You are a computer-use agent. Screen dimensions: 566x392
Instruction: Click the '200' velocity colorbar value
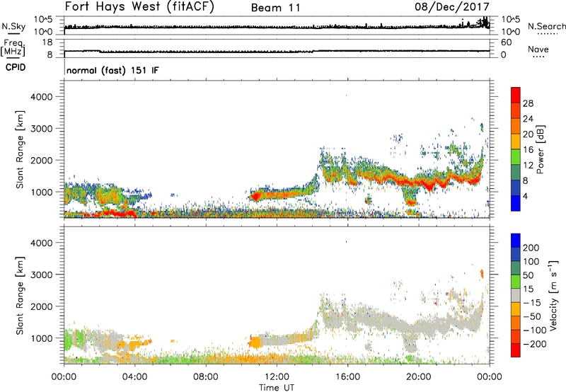point(531,248)
